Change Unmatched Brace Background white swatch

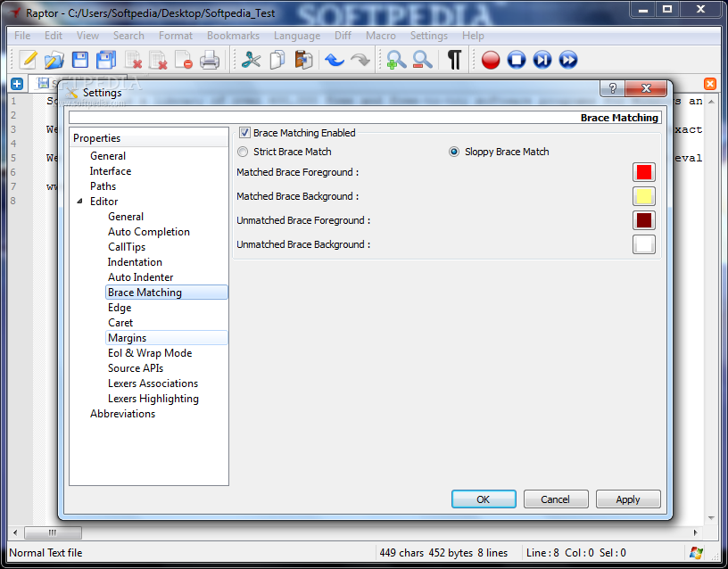[x=644, y=244]
